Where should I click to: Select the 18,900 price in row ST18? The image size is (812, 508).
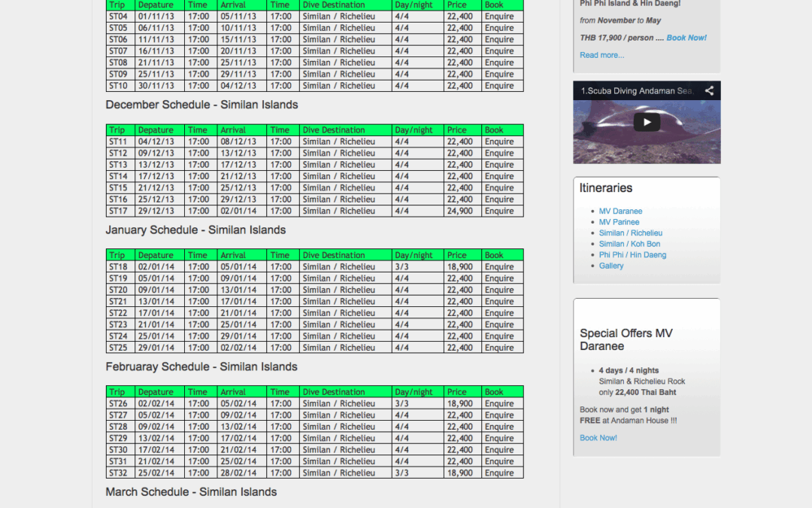(460, 266)
